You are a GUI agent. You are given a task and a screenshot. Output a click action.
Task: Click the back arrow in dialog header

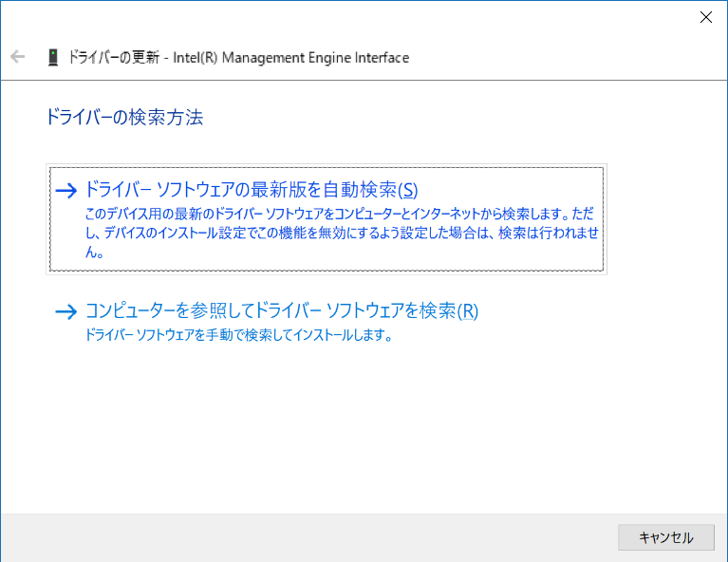click(18, 57)
